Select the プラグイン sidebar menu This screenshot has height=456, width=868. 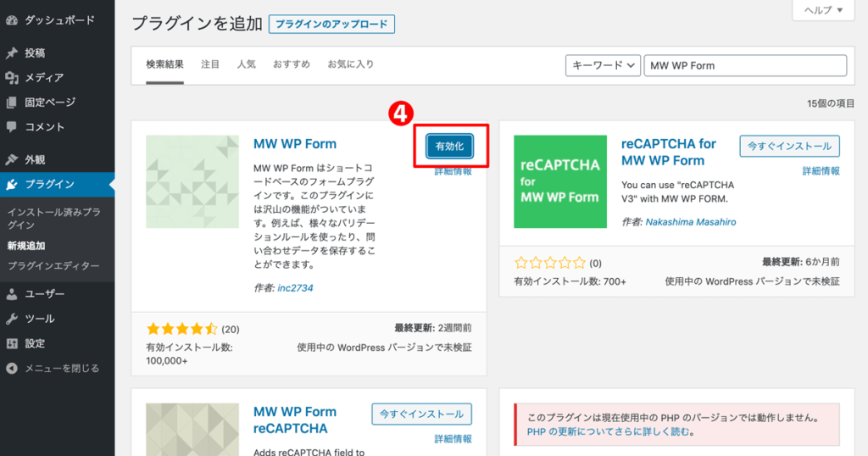point(57,184)
